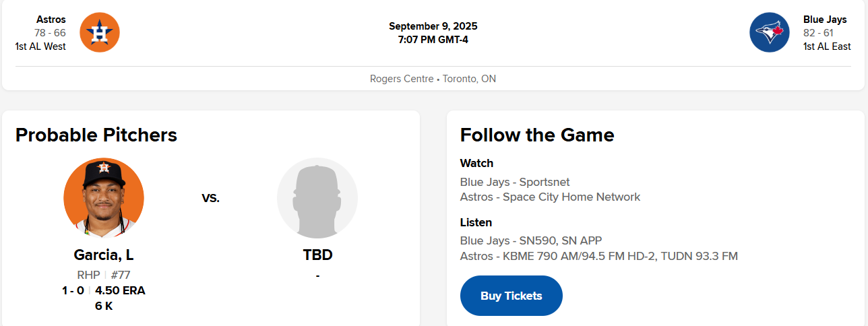Click Blue Jays Sportsnet watch listing

pos(515,182)
